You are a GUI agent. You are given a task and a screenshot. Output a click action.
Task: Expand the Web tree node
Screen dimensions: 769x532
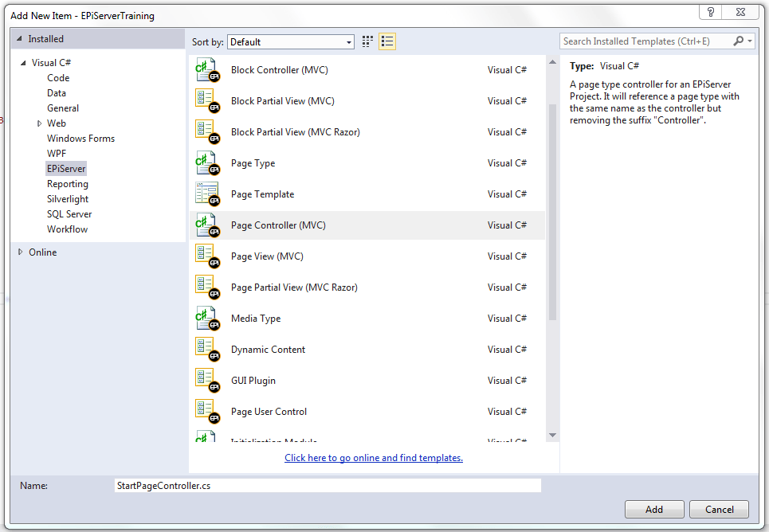point(39,123)
